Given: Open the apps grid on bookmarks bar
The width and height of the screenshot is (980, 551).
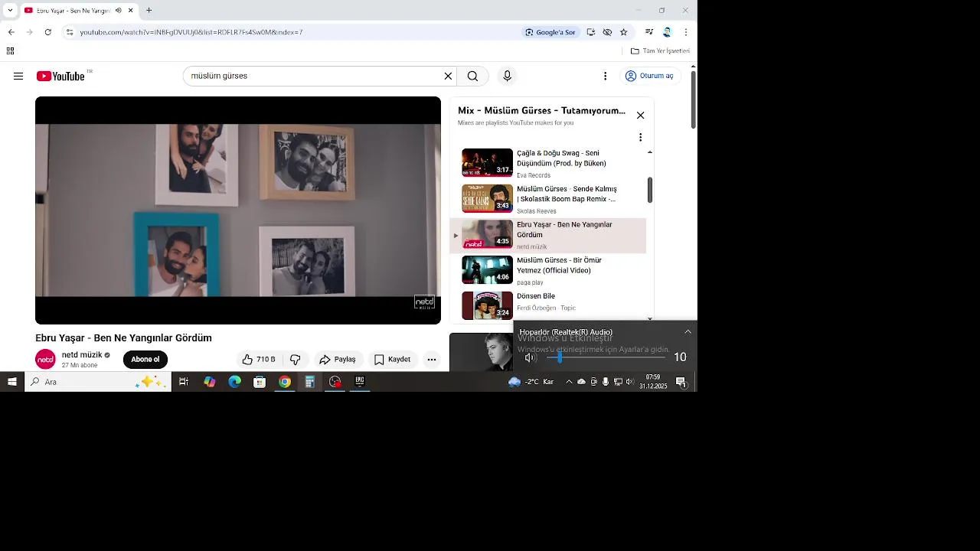Looking at the screenshot, I should (10, 51).
